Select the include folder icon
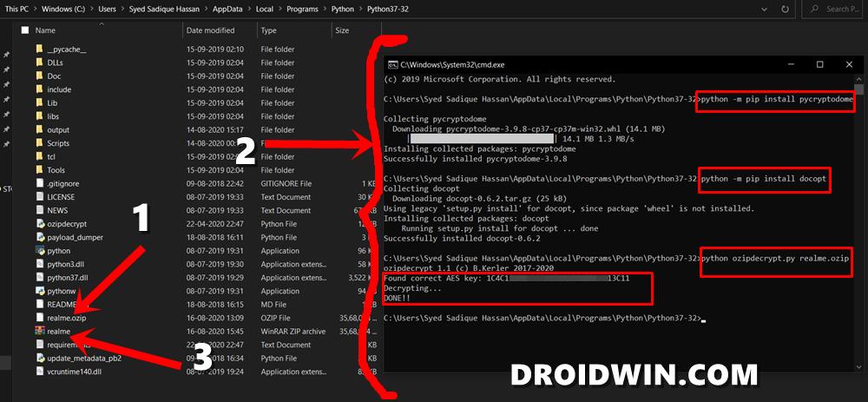The image size is (868, 402). [x=39, y=89]
